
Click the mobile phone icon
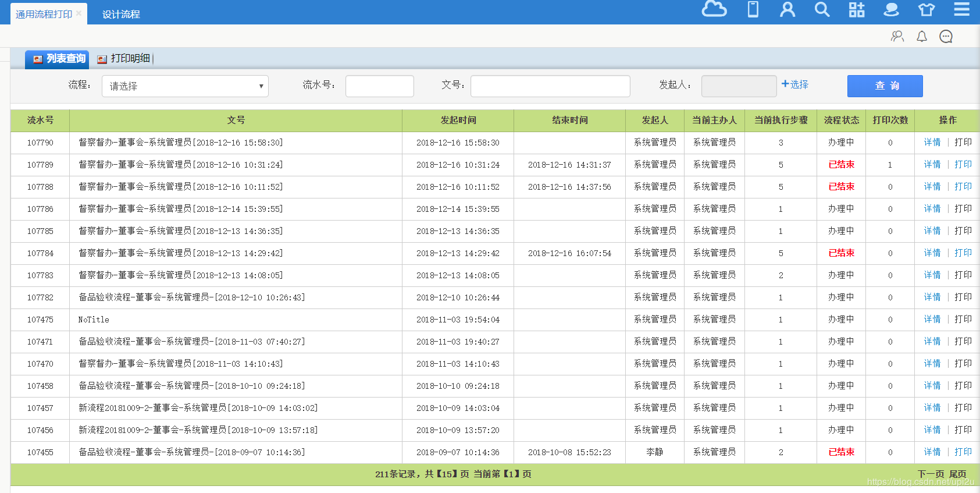[753, 9]
